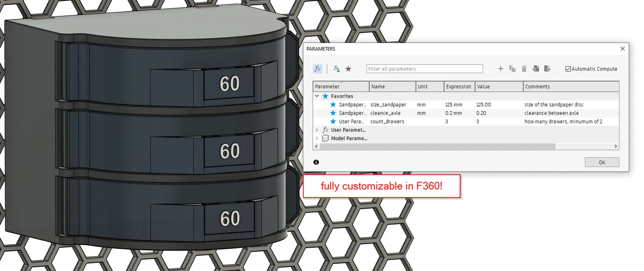Click the 0.20 value cell
This screenshot has height=271, width=644.
coord(481,113)
